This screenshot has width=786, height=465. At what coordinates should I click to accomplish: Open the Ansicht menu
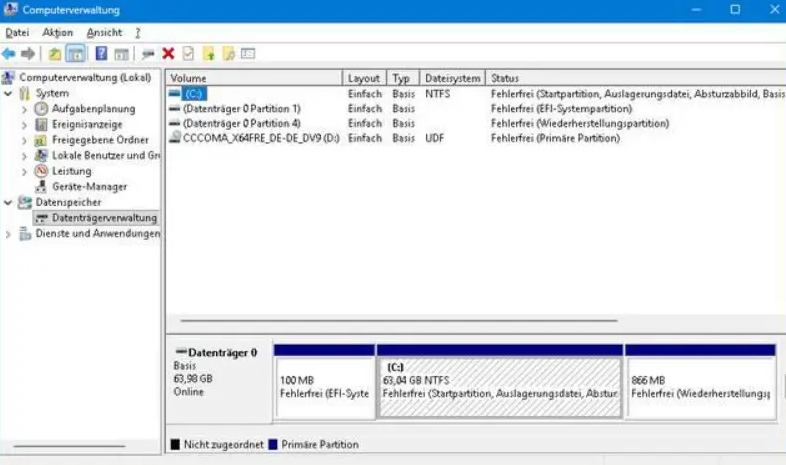tap(104, 33)
